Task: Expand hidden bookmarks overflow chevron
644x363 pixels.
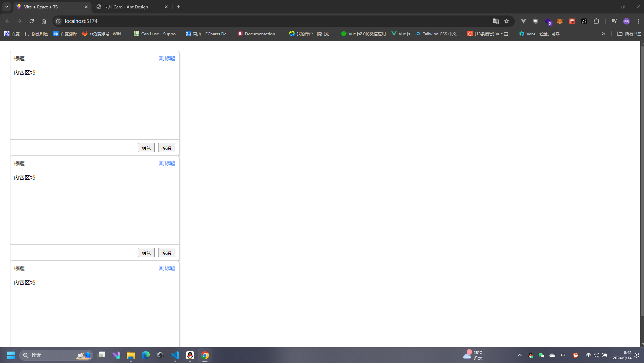Action: coord(603,34)
